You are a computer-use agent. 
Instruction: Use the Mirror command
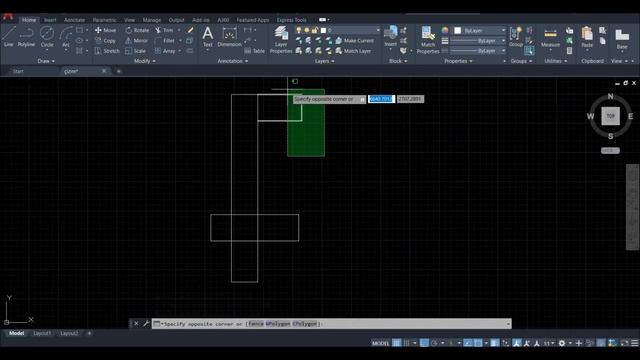(x=136, y=40)
